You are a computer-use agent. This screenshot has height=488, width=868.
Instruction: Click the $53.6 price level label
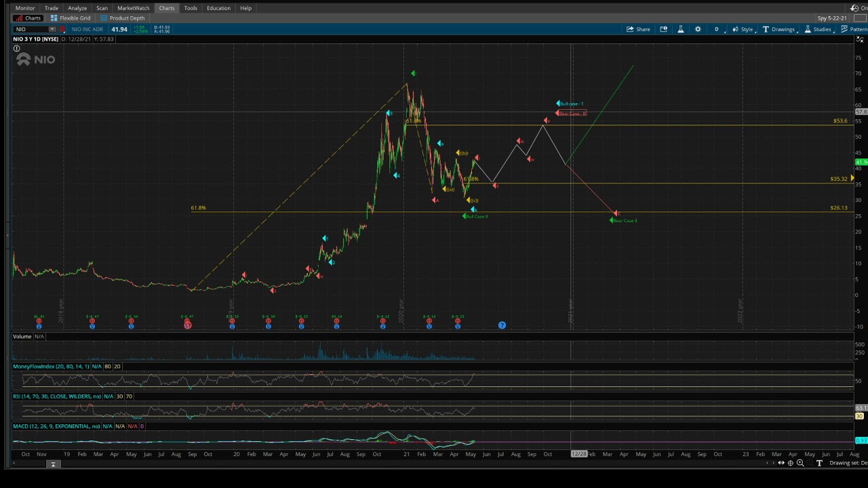(x=840, y=121)
